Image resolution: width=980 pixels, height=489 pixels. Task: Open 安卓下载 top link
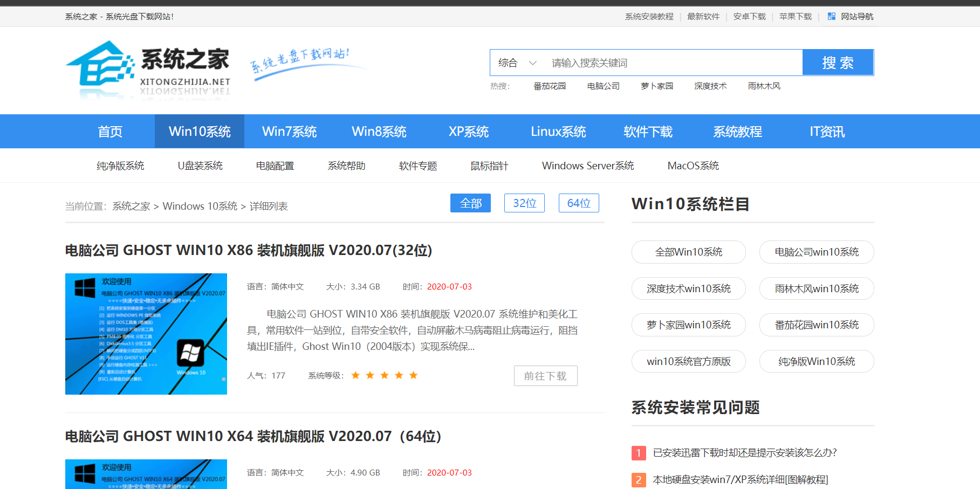tap(749, 17)
